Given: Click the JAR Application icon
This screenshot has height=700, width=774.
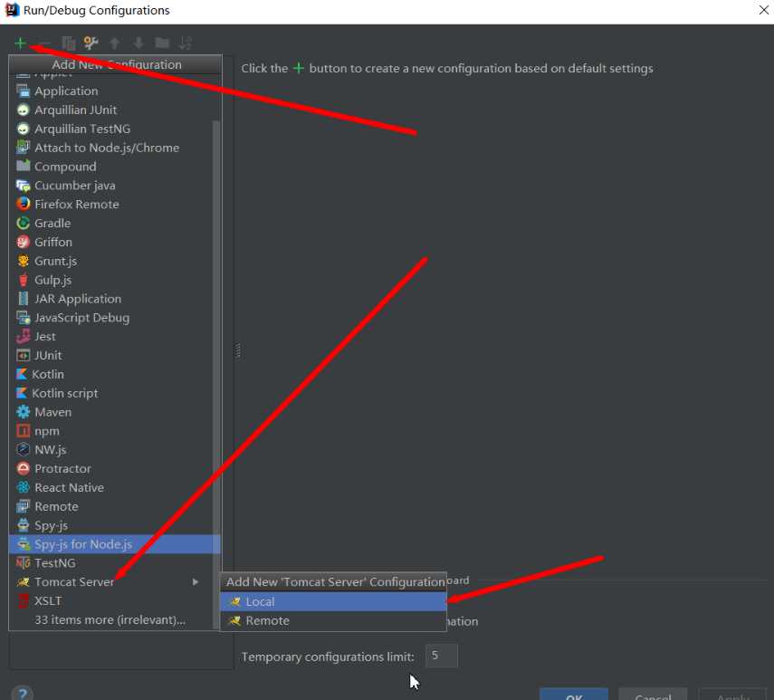Looking at the screenshot, I should click(x=24, y=299).
